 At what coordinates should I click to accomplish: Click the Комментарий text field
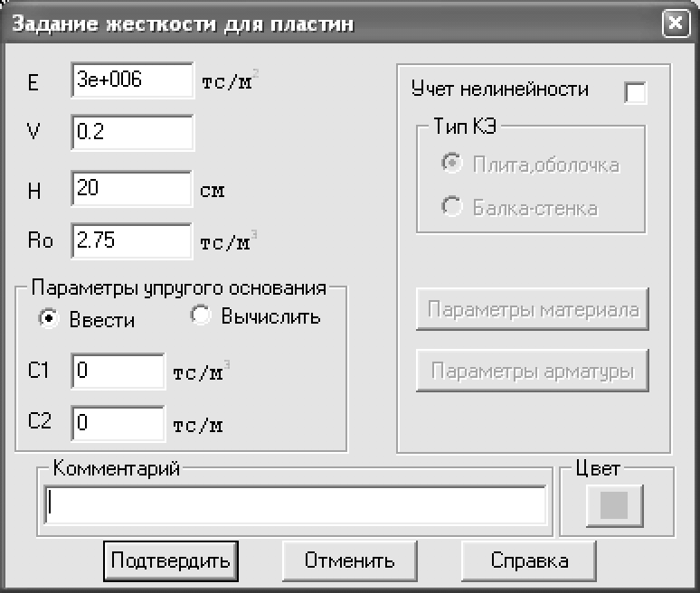pos(295,505)
